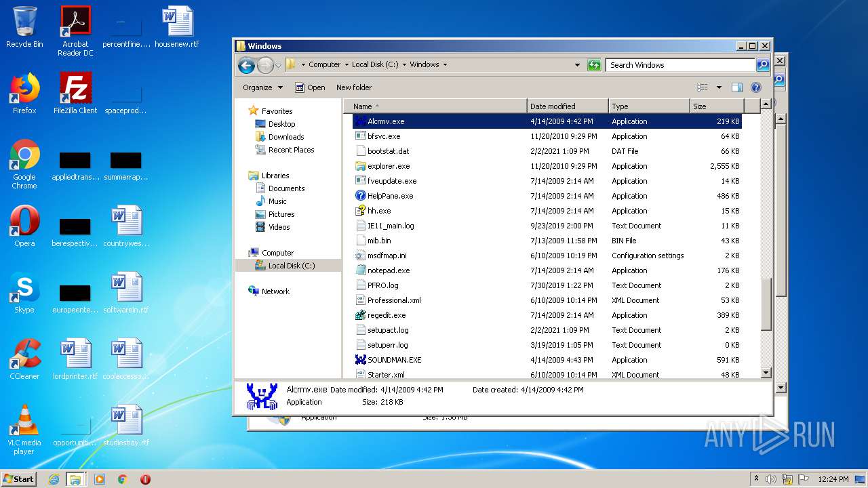Select IE11_main.log file row
The width and height of the screenshot is (868, 488).
pyautogui.click(x=547, y=226)
